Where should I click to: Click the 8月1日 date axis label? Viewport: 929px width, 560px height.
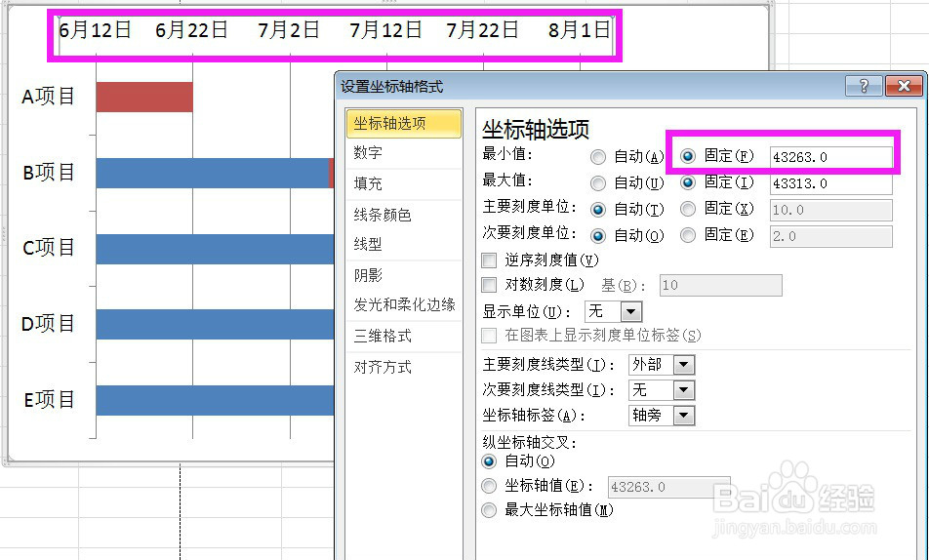pos(579,29)
